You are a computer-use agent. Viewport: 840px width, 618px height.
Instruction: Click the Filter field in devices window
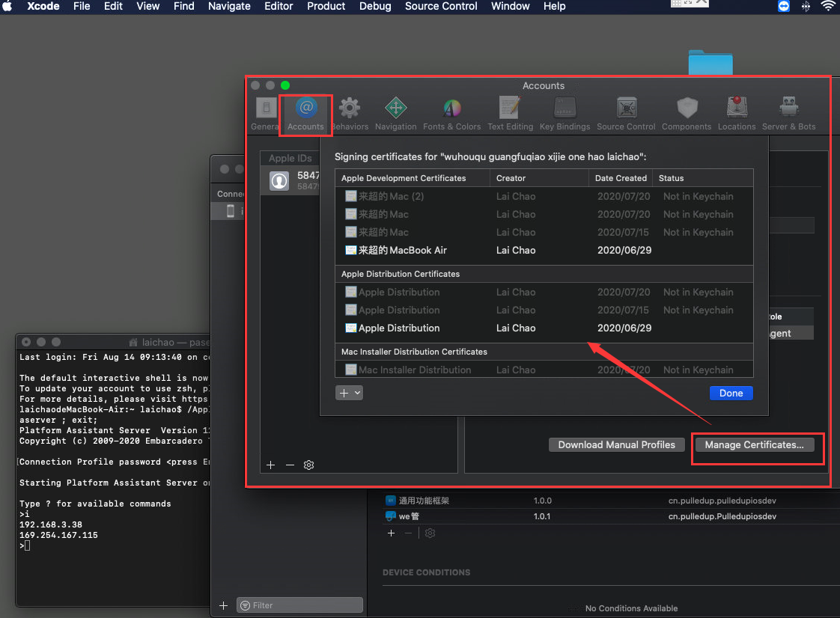pos(299,605)
